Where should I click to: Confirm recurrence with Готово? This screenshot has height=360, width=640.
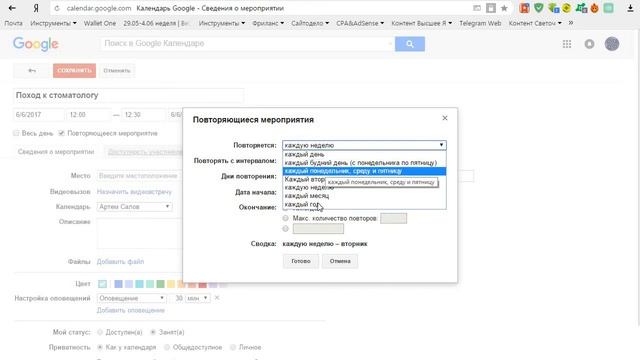301,261
